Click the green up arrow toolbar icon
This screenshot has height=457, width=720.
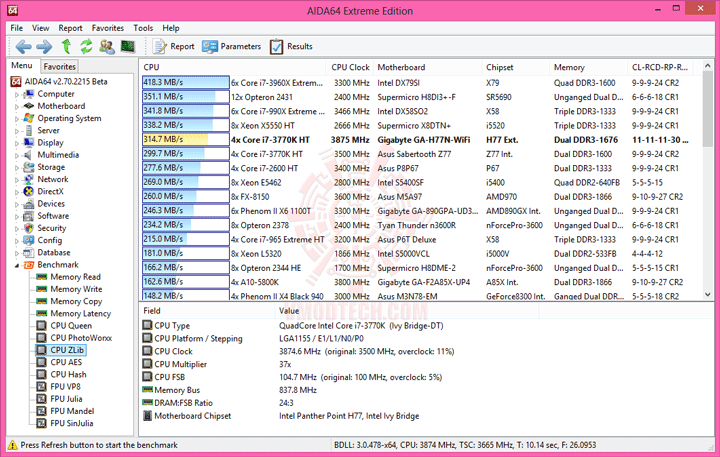coord(67,46)
